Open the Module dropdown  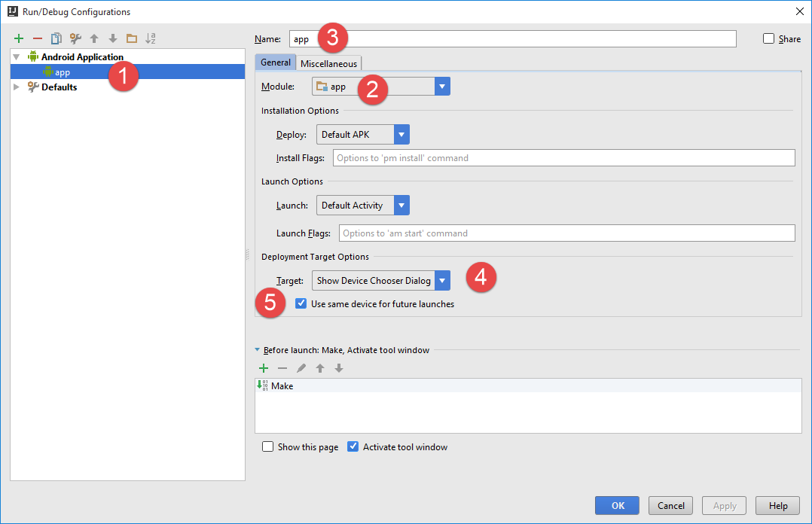442,87
